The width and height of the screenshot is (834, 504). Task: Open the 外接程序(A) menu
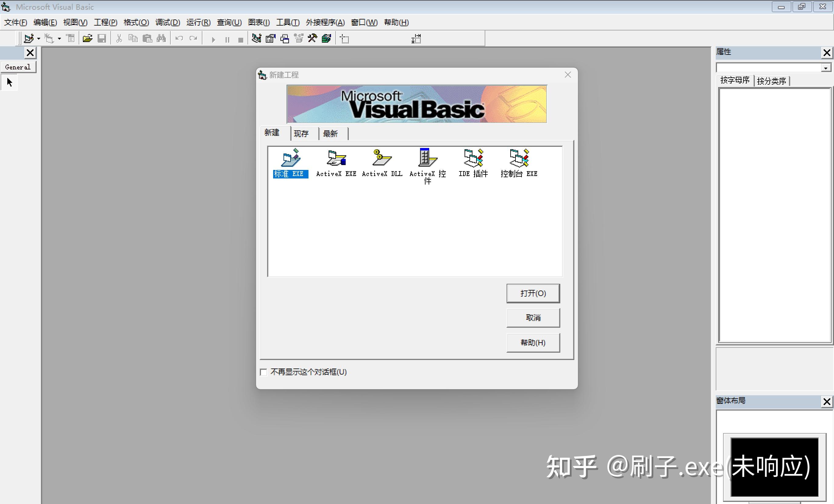[325, 22]
